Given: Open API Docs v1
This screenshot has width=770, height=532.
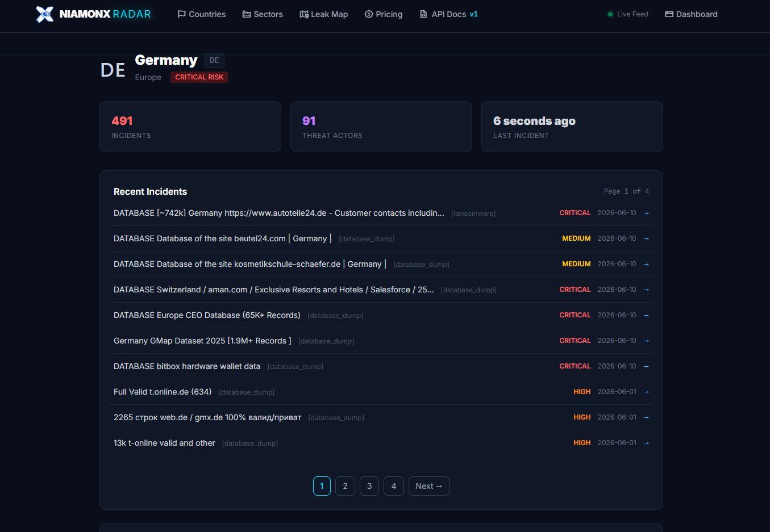Looking at the screenshot, I should coord(449,14).
